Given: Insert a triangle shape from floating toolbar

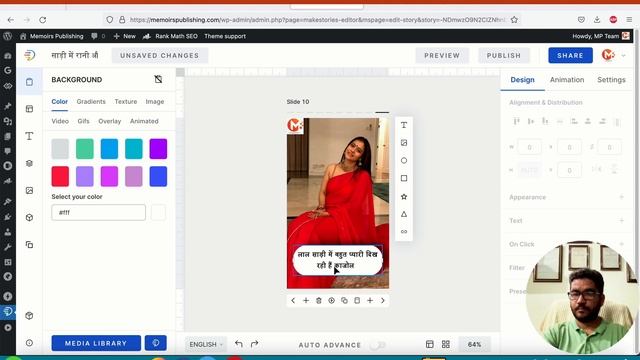Looking at the screenshot, I should (x=404, y=214).
